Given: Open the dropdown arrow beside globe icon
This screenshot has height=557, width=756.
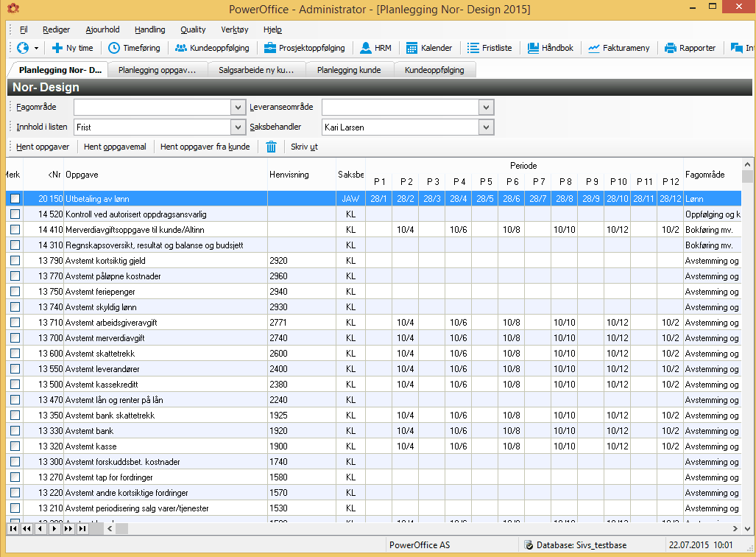Looking at the screenshot, I should [x=36, y=49].
